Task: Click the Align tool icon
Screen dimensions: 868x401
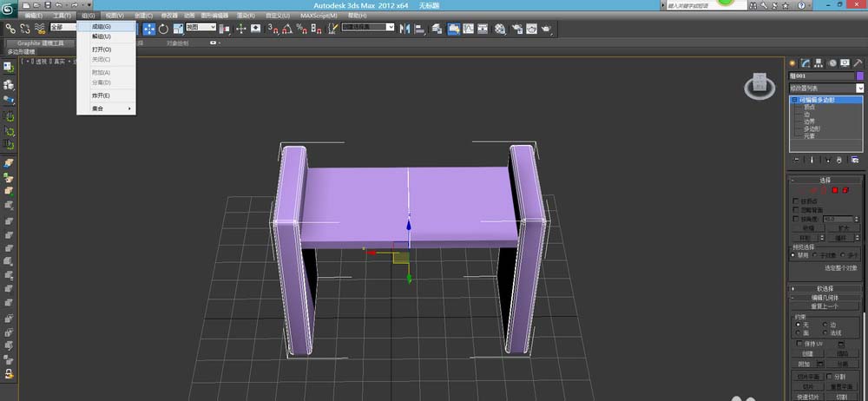Action: [419, 29]
